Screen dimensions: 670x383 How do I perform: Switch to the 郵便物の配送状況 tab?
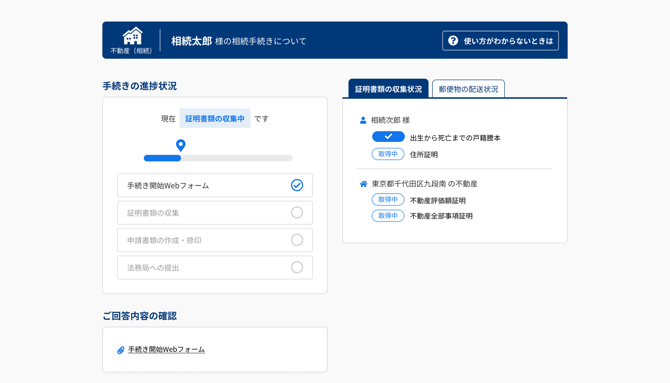(x=468, y=89)
